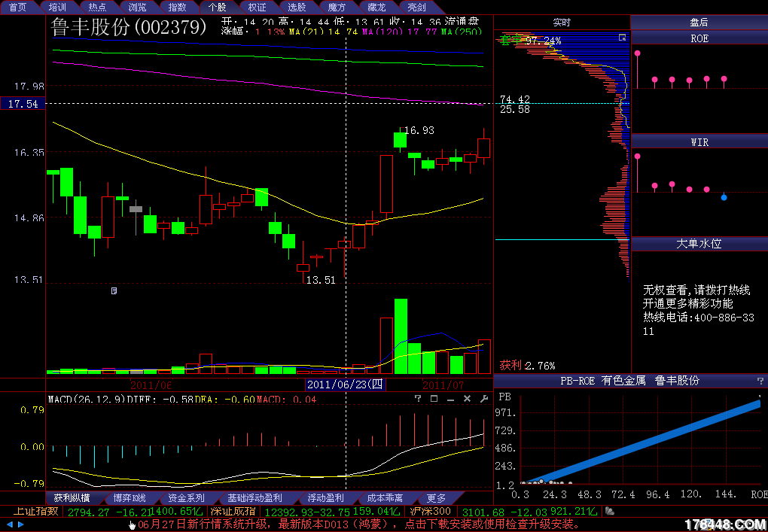Click the MACD panel help question mark icon
The width and height of the screenshot is (768, 532).
tap(419, 399)
